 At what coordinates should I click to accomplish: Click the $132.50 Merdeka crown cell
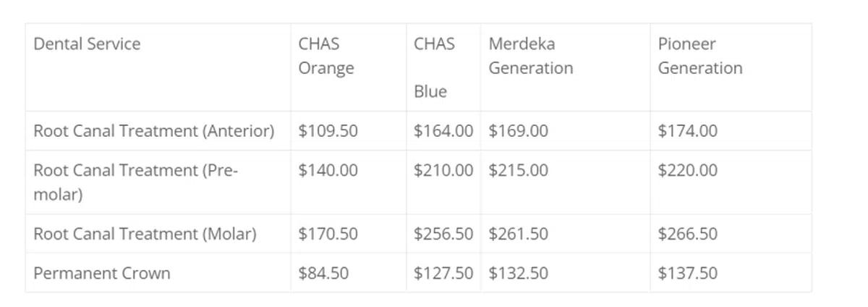tap(518, 274)
